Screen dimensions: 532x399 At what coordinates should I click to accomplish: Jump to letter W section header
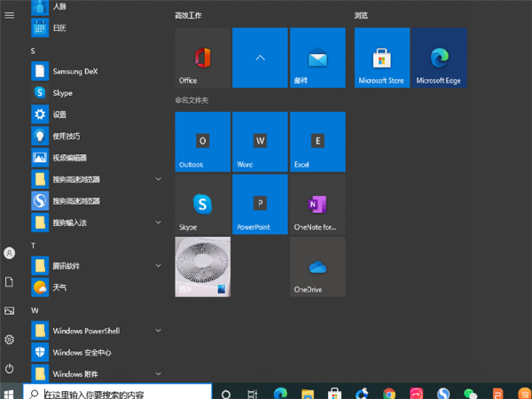click(35, 310)
